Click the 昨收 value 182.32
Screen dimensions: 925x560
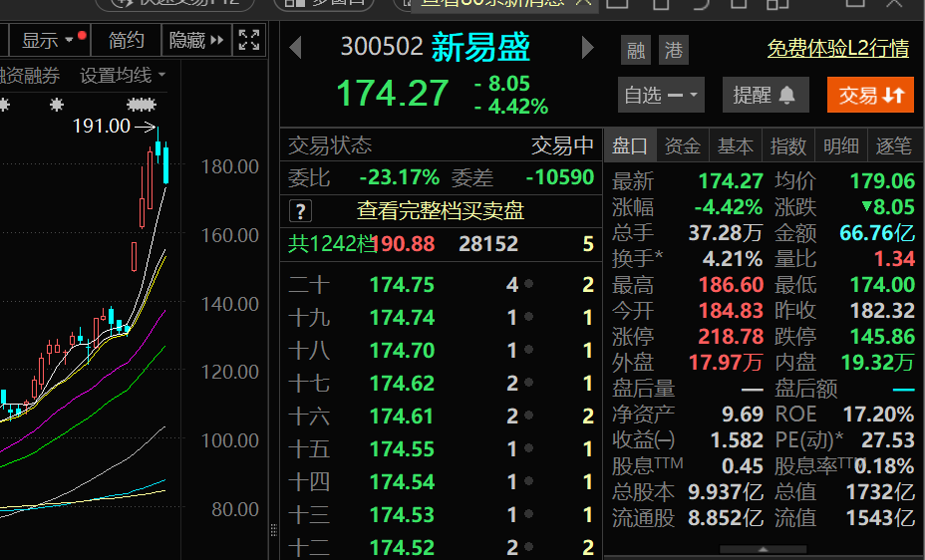[882, 311]
